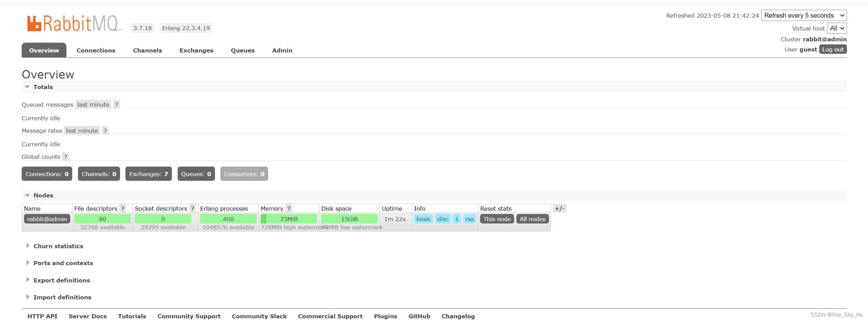Click the info tag labeled 1
868x321 pixels.
(457, 219)
